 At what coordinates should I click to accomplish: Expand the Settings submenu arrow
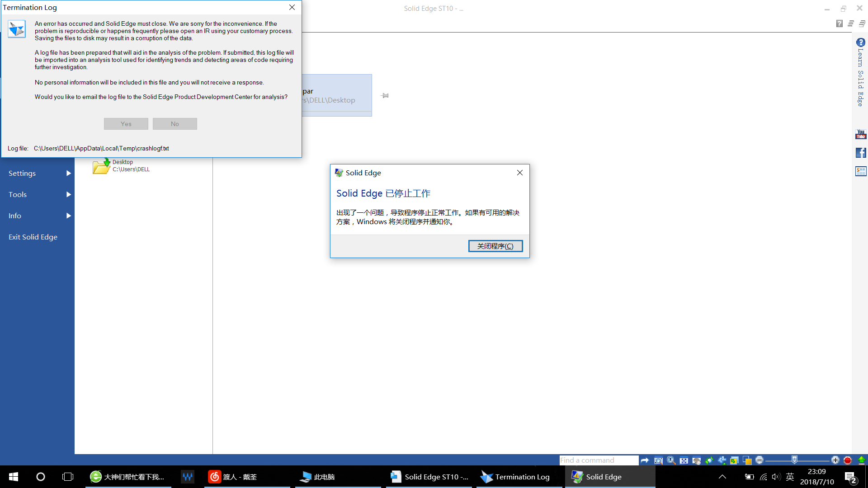pos(69,173)
